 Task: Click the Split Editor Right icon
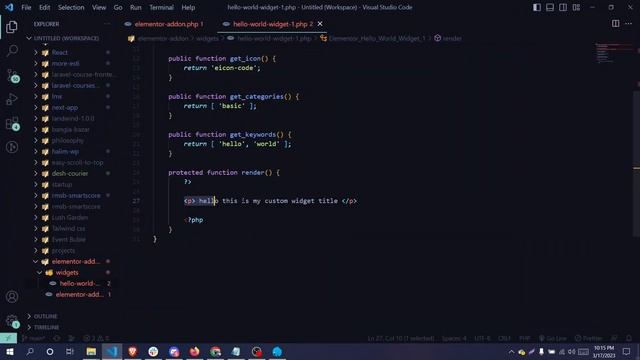616,24
